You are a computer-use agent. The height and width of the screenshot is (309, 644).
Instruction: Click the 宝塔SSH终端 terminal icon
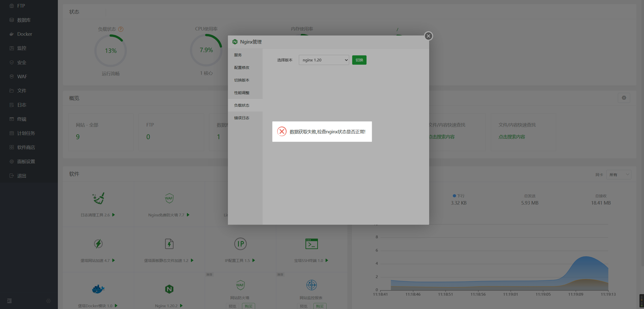tap(312, 244)
